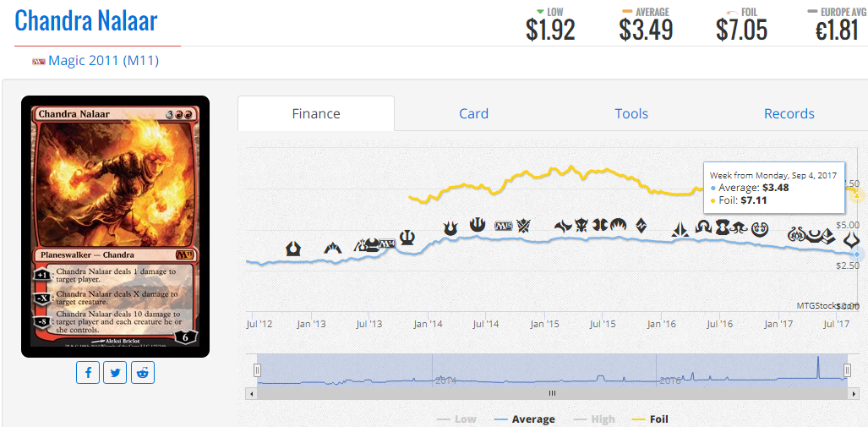This screenshot has height=427, width=868.
Task: Click the green down-arrow Low indicator in header
Action: click(x=540, y=12)
